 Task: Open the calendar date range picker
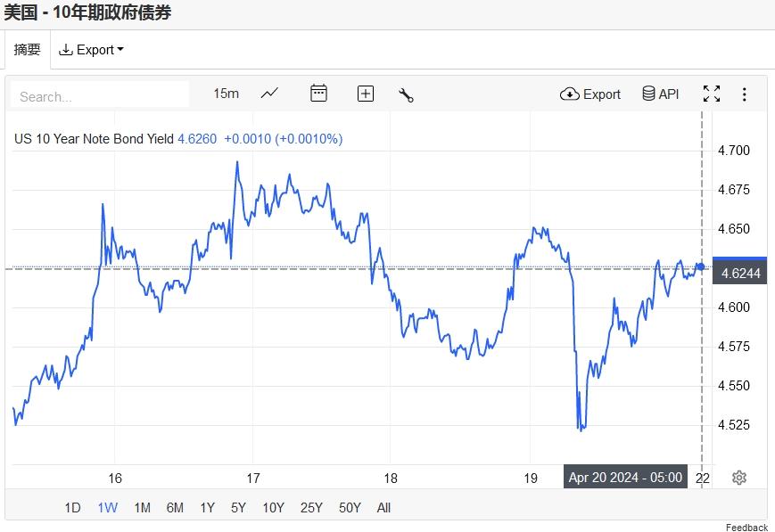click(x=318, y=94)
